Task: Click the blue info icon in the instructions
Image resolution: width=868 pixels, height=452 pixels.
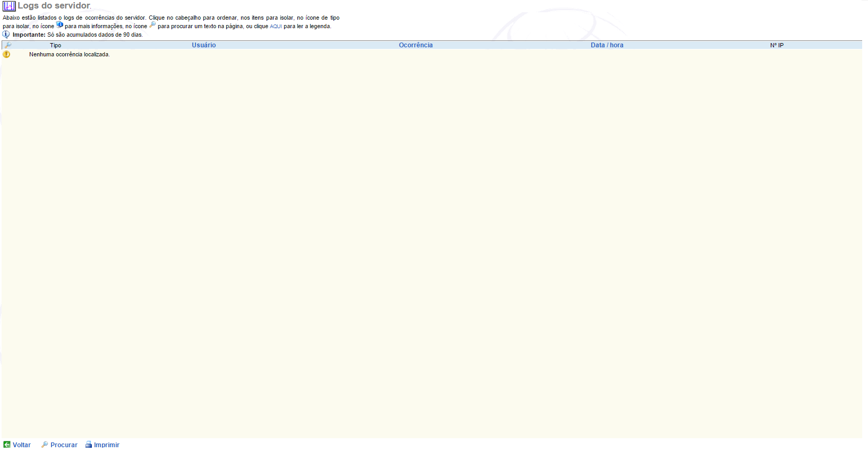Action: (x=59, y=25)
